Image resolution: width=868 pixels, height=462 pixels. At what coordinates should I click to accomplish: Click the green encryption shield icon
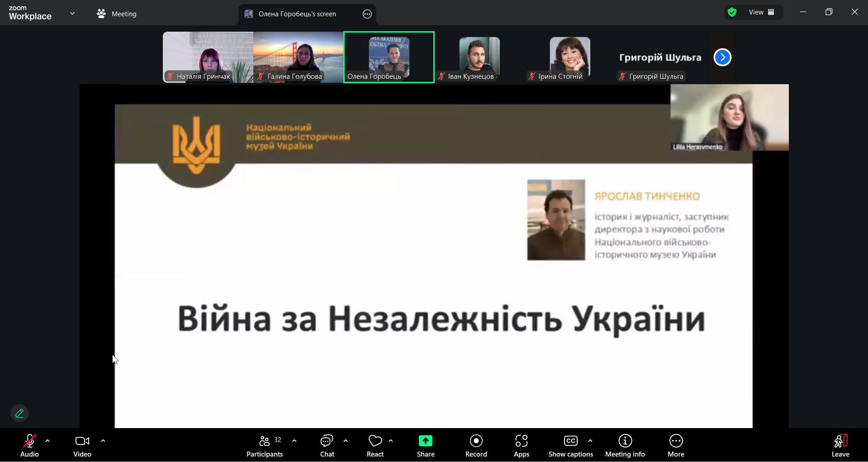[732, 12]
